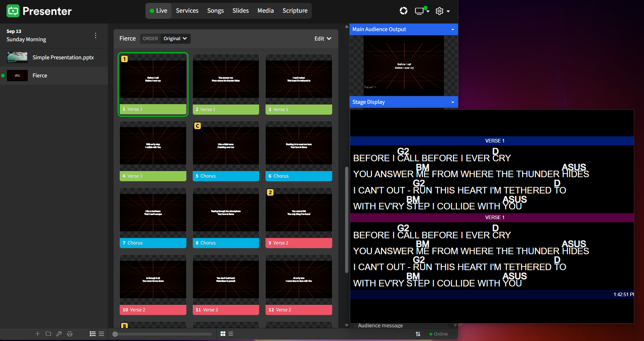The width and height of the screenshot is (644, 341).
Task: Open the settings gear menu
Action: [442, 11]
